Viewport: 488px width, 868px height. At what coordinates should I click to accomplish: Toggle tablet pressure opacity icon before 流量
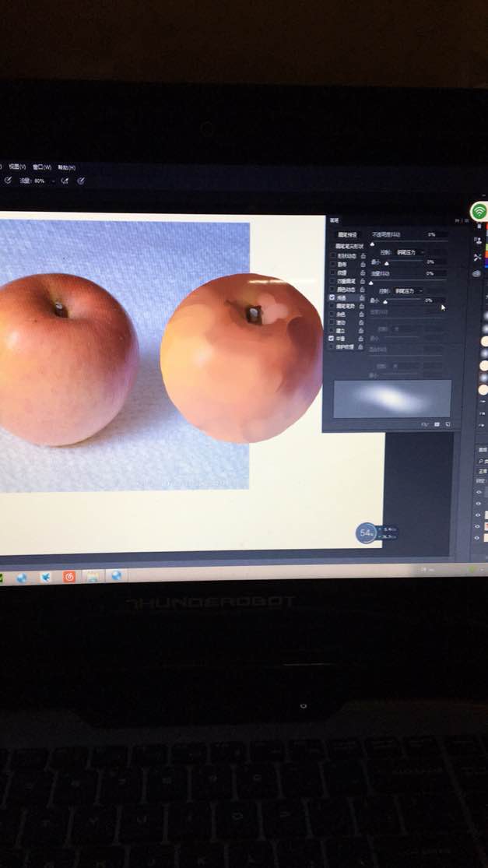[x=7, y=180]
